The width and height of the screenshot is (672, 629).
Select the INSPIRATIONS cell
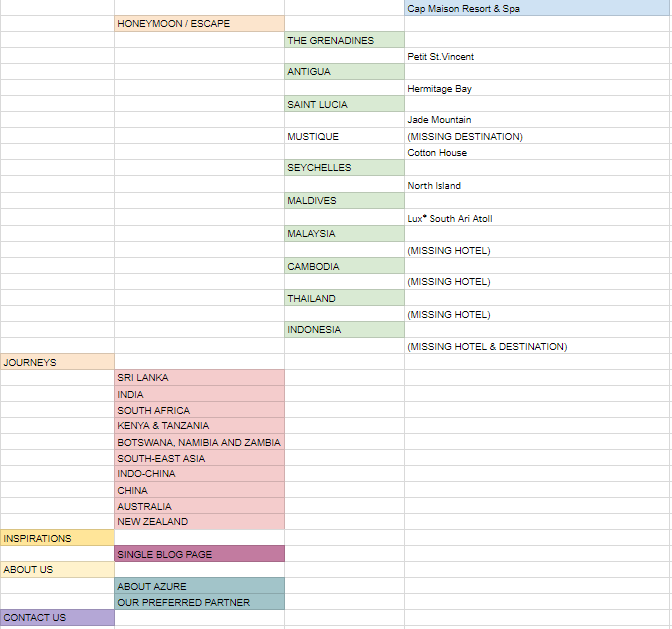pyautogui.click(x=57, y=538)
